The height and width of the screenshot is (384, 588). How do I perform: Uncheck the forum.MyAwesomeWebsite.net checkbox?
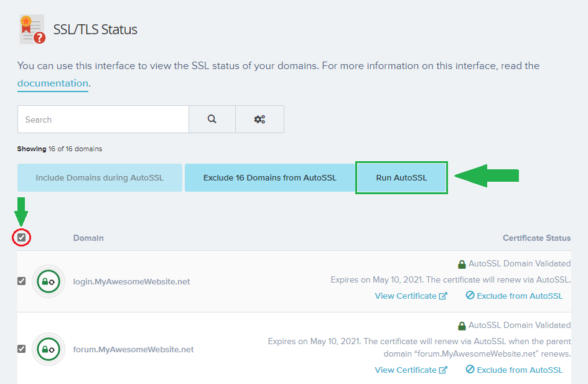coord(22,349)
